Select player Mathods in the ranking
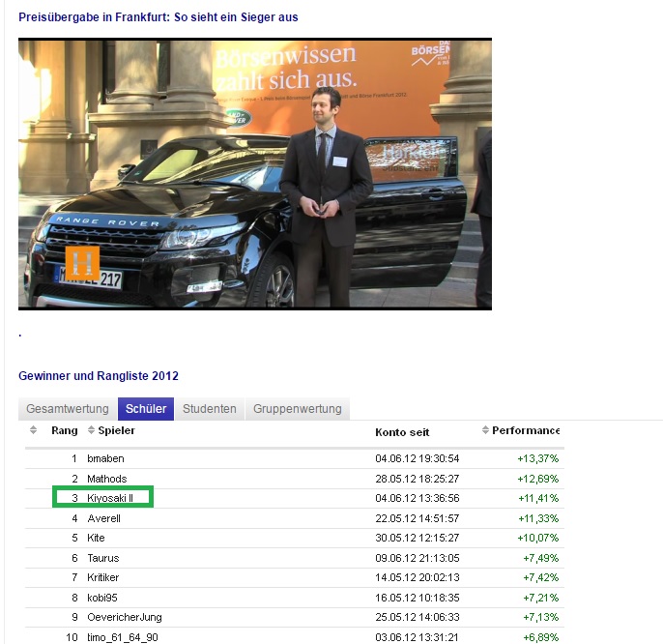Screen dimensions: 663x644 point(107,479)
